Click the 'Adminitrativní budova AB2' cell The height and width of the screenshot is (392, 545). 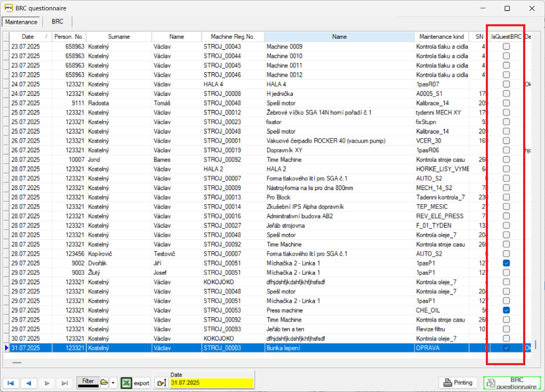pos(339,216)
